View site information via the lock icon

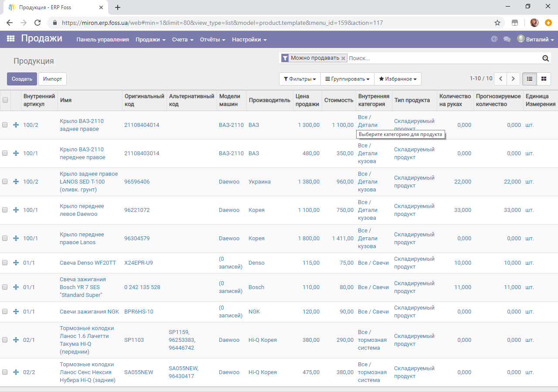tap(55, 23)
